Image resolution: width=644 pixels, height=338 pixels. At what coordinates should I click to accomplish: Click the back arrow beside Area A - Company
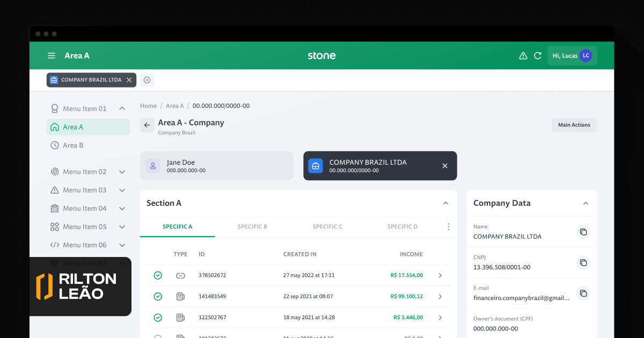click(x=147, y=125)
